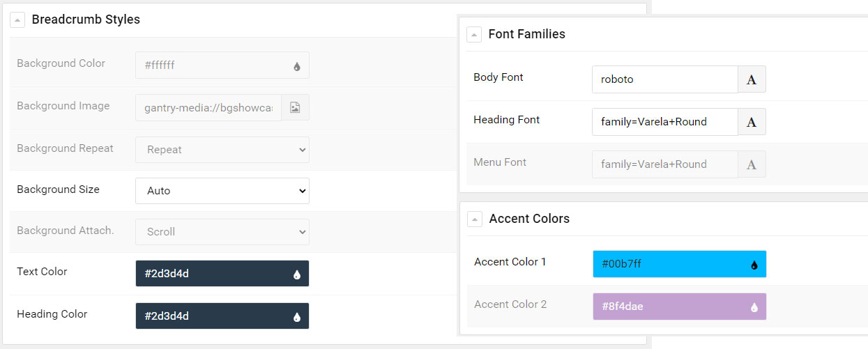Click the Background Image path field

click(x=209, y=108)
